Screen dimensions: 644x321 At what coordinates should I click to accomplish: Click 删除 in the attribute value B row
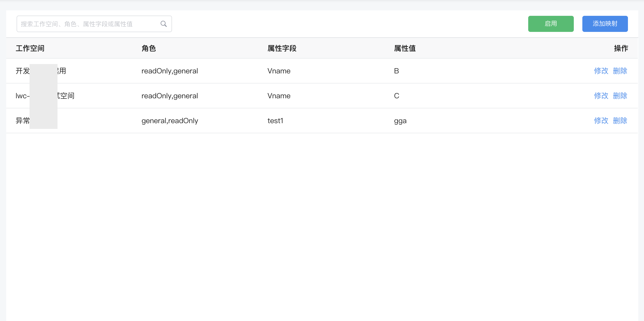620,71
